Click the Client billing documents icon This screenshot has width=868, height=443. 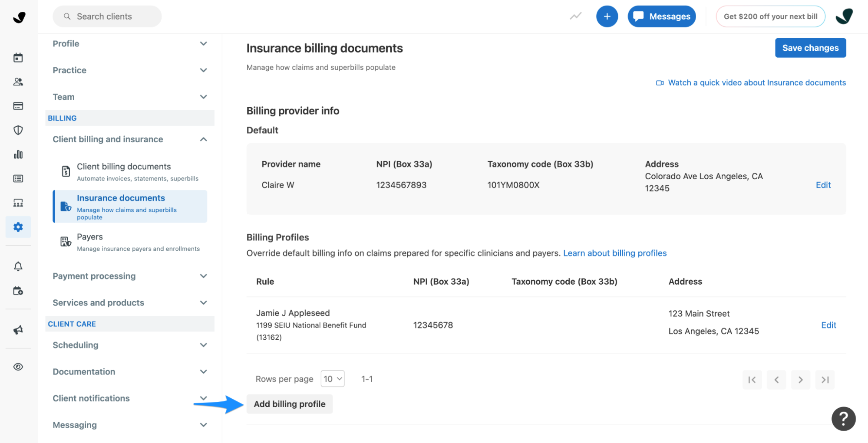[66, 171]
